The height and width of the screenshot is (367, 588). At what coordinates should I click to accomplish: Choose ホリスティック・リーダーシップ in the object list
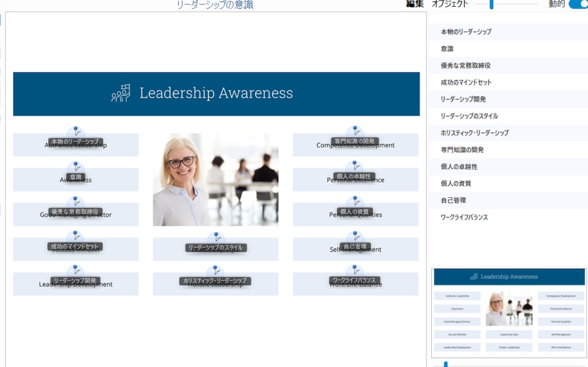(x=508, y=133)
